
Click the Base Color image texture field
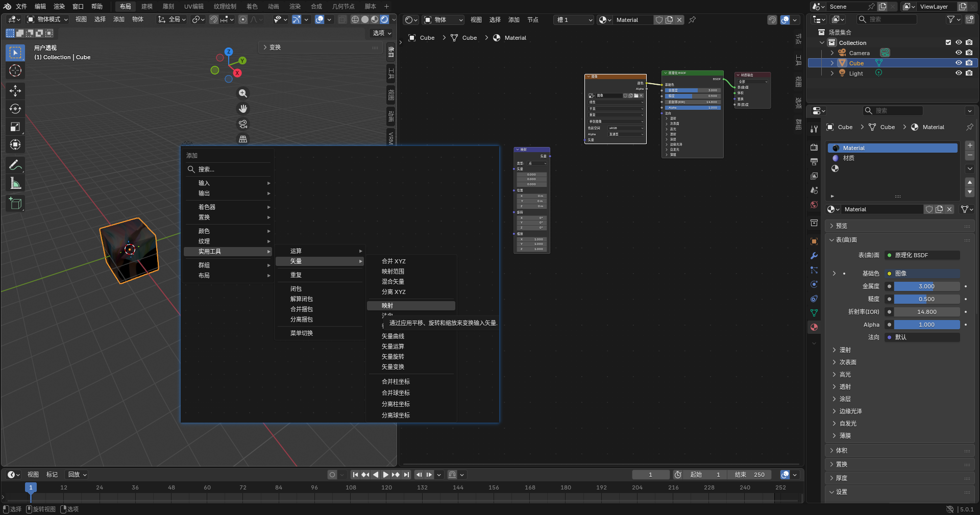coord(922,274)
